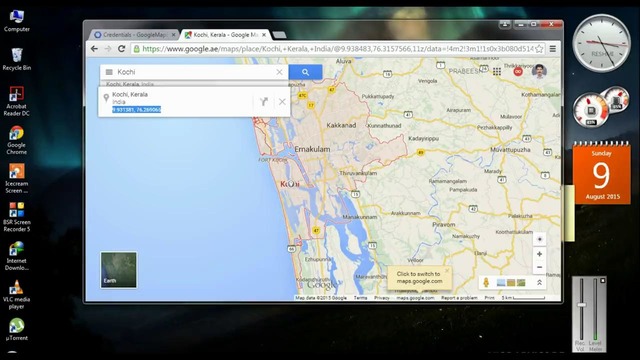Open Internet Download Manager shortcut
Image resolution: width=640 pixels, height=360 pixels.
pos(17,256)
